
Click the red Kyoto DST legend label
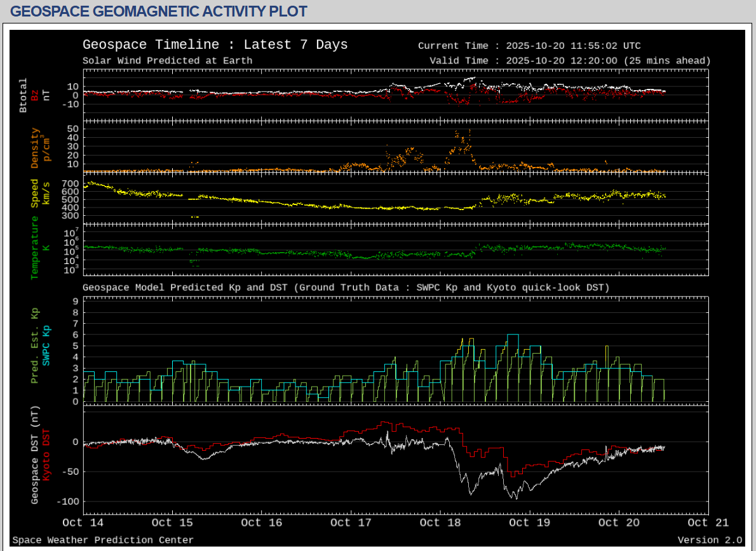pyautogui.click(x=46, y=455)
